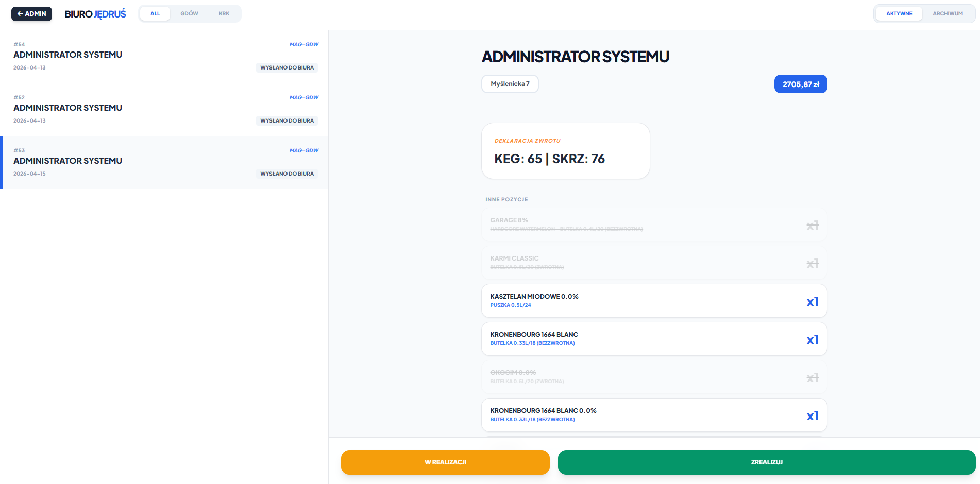
Task: Toggle the crossed-out Karmi Classic item
Action: [x=654, y=263]
